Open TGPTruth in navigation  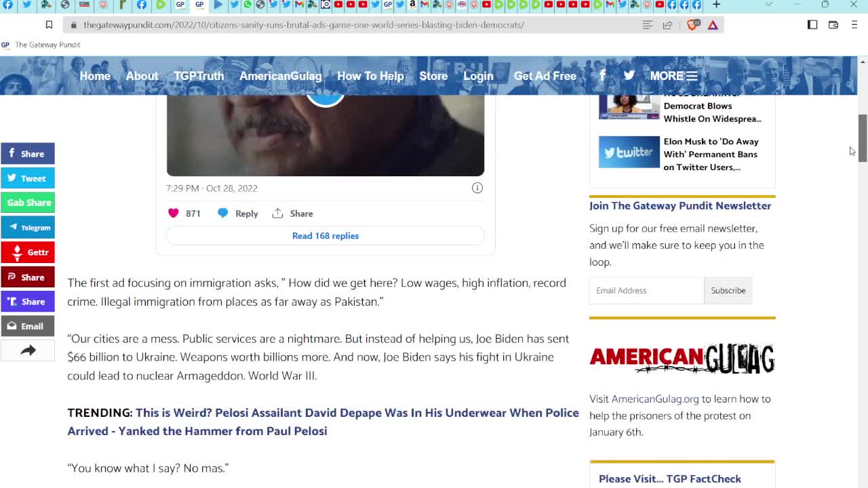pyautogui.click(x=199, y=76)
